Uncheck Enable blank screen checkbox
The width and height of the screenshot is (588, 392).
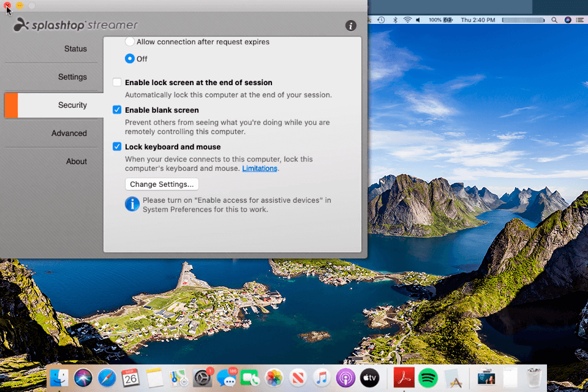[x=117, y=110]
